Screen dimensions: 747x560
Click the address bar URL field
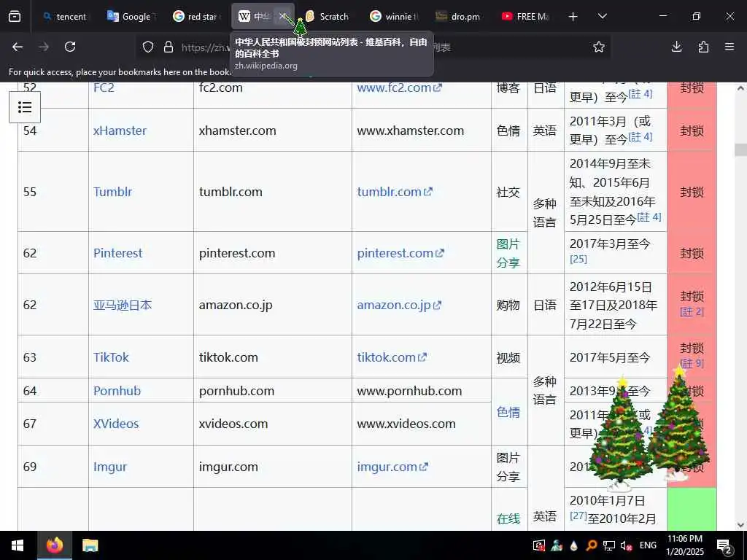coord(371,47)
